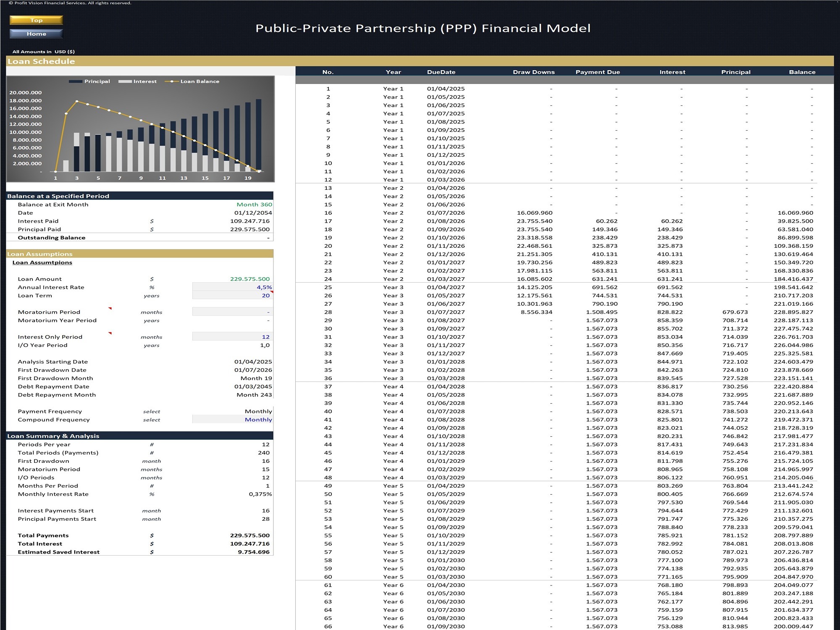840x630 pixels.
Task: Click due date 01/04/2030 in row 61
Action: (446, 585)
